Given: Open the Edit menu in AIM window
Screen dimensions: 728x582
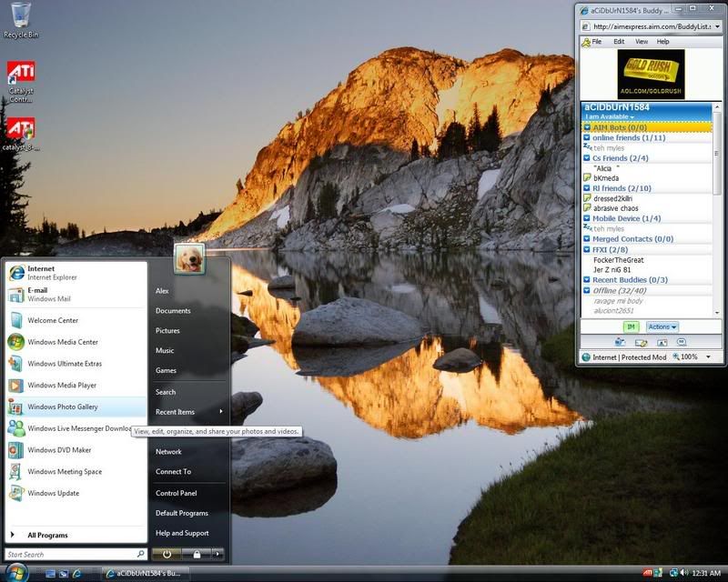Looking at the screenshot, I should 619,42.
